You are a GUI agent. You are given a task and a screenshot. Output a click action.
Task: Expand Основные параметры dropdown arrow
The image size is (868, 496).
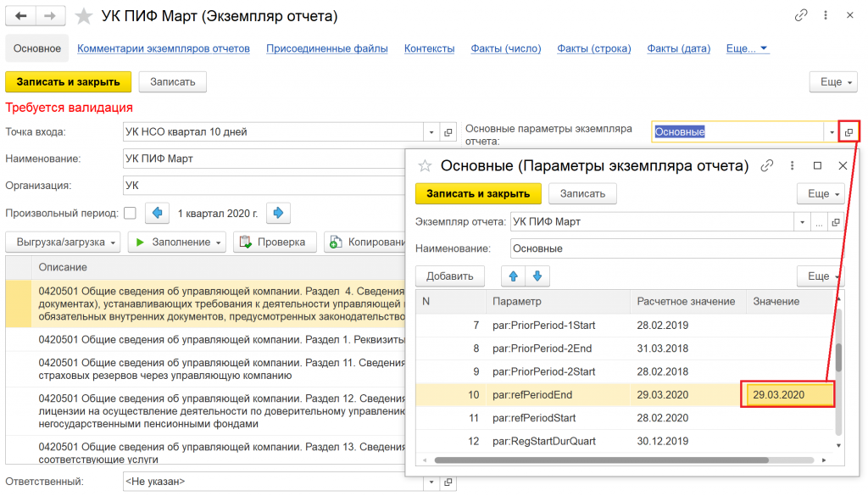tap(832, 132)
